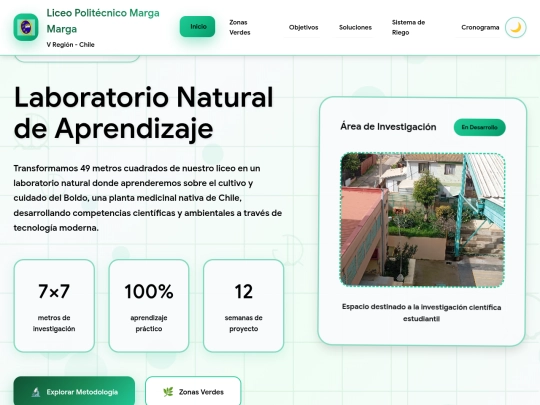The width and height of the screenshot is (540, 405).
Task: Click the Liceo Politécnico Marga Marga title
Action: click(103, 21)
